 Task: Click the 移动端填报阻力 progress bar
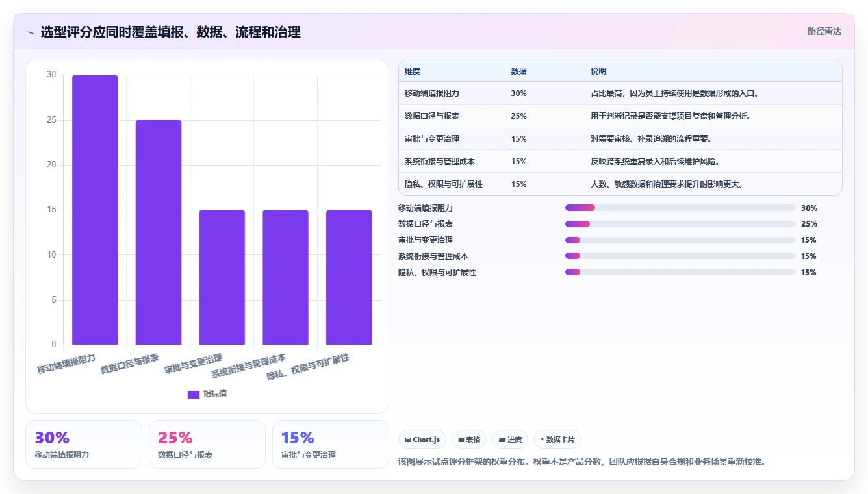[x=680, y=208]
